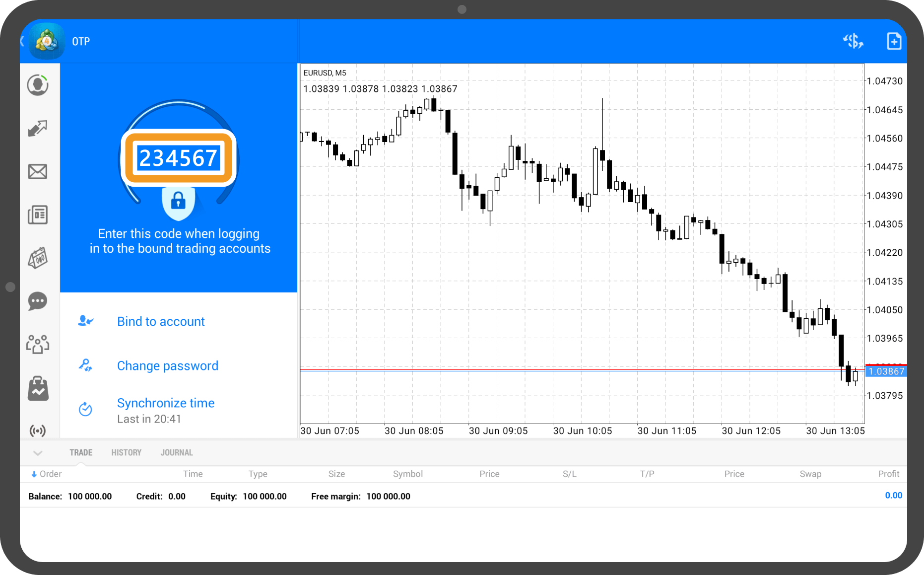Viewport: 924px width, 575px height.
Task: Open the Mailbox envelope icon
Action: pyautogui.click(x=38, y=172)
